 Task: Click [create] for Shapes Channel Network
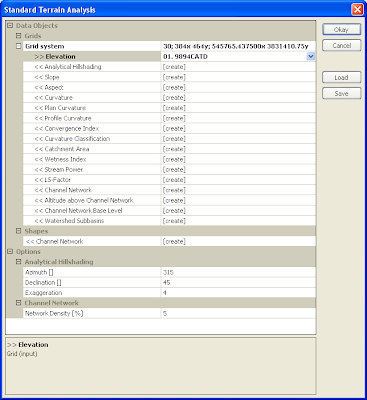[x=174, y=242]
